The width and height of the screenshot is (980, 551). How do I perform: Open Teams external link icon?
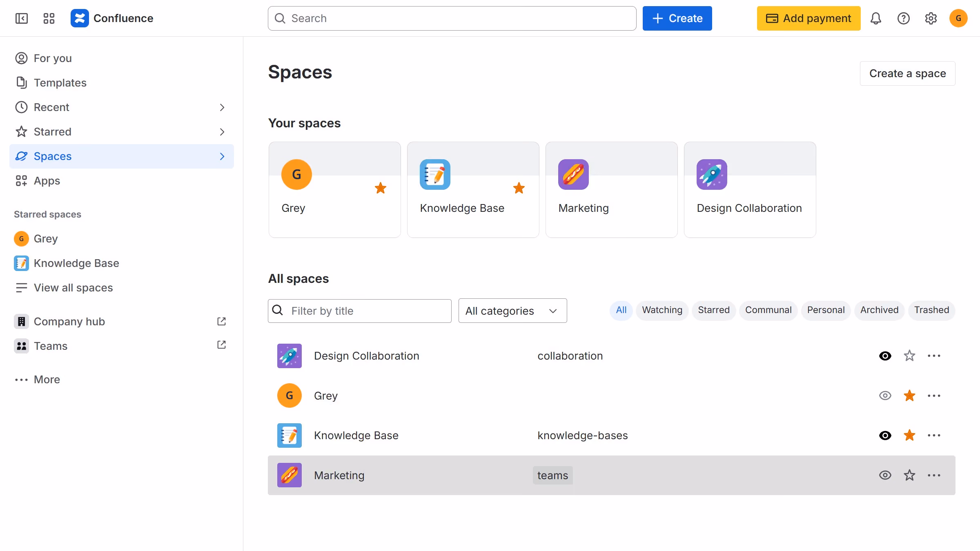point(221,345)
